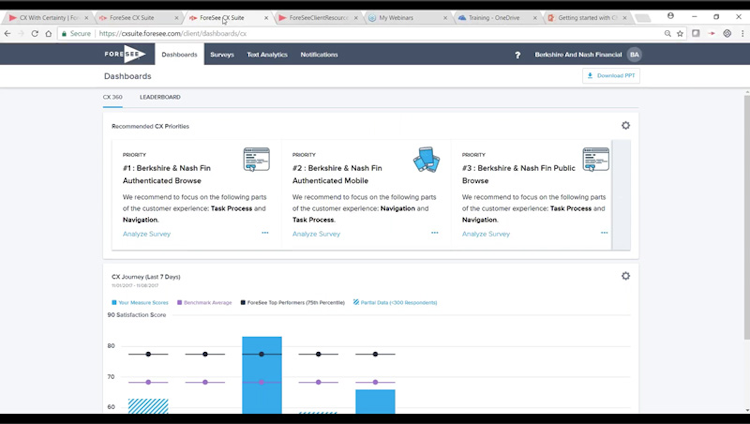Click the circular extension icon

click(x=727, y=33)
